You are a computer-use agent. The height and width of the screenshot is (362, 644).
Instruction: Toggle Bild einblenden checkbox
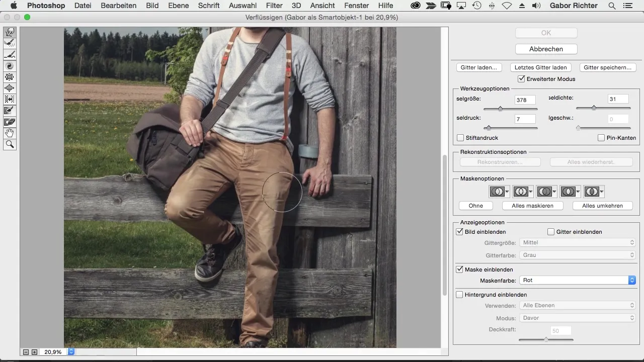click(459, 232)
